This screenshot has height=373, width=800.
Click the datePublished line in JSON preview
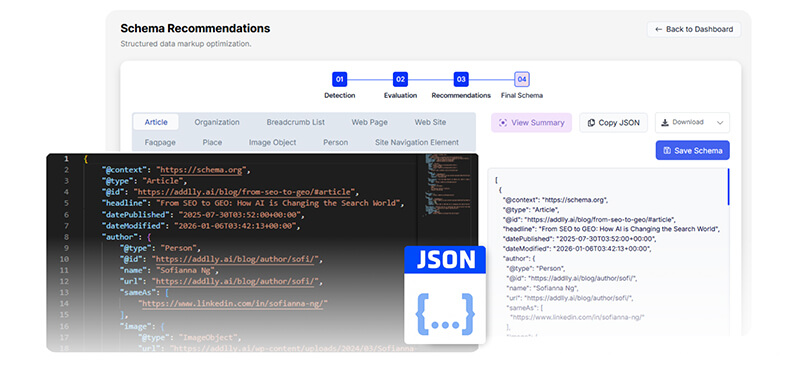pyautogui.click(x=580, y=239)
